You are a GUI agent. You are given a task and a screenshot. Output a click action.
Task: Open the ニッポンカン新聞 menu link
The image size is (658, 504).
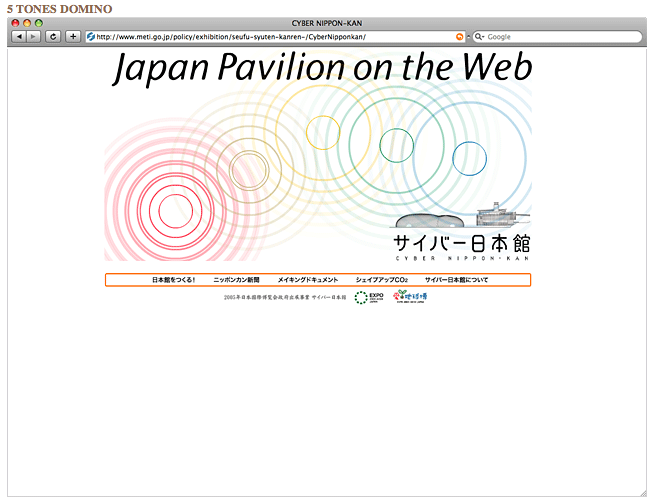point(236,280)
